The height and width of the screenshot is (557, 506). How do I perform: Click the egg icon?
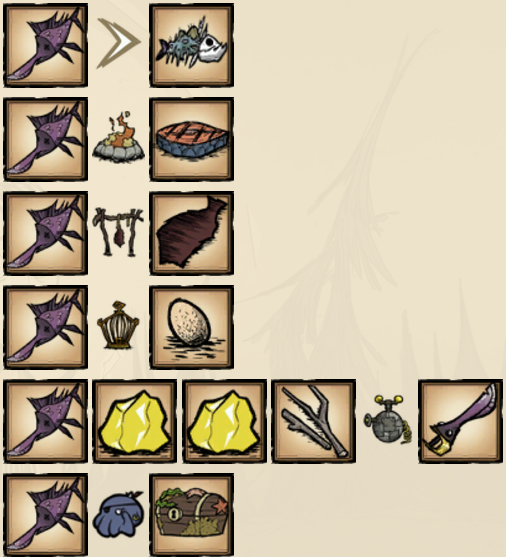pos(192,327)
